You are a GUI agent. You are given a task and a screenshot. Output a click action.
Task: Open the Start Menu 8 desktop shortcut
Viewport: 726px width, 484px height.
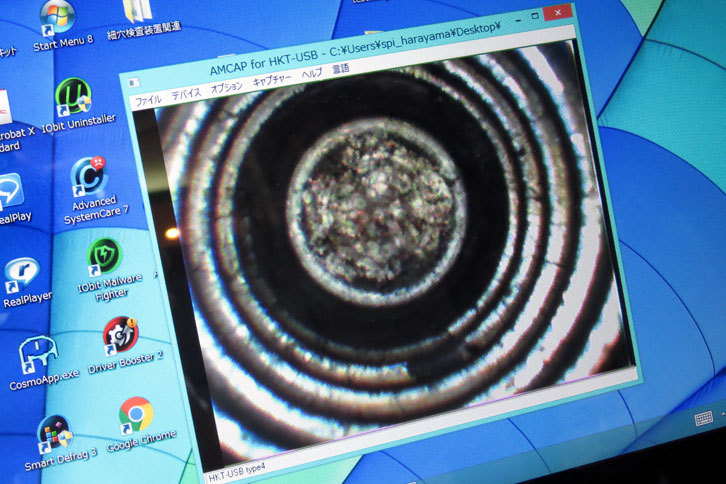point(56,19)
